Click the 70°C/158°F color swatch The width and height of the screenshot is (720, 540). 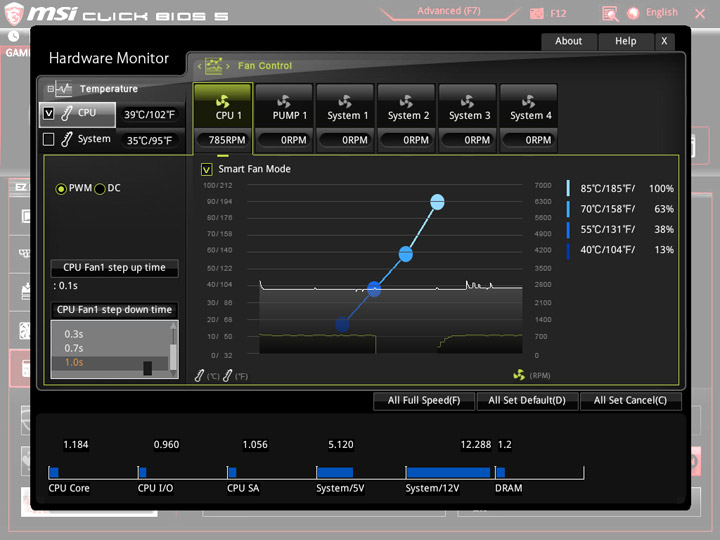[568, 209]
